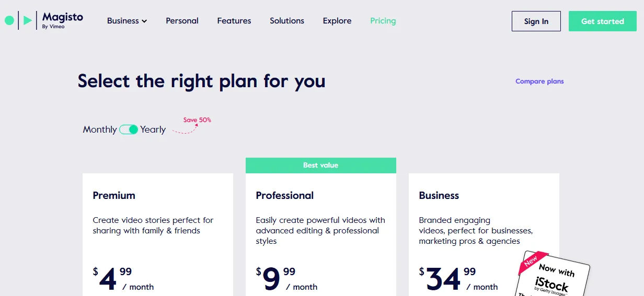Image resolution: width=644 pixels, height=296 pixels.
Task: Toggle the Monthly/Yearly billing switch
Action: 129,129
